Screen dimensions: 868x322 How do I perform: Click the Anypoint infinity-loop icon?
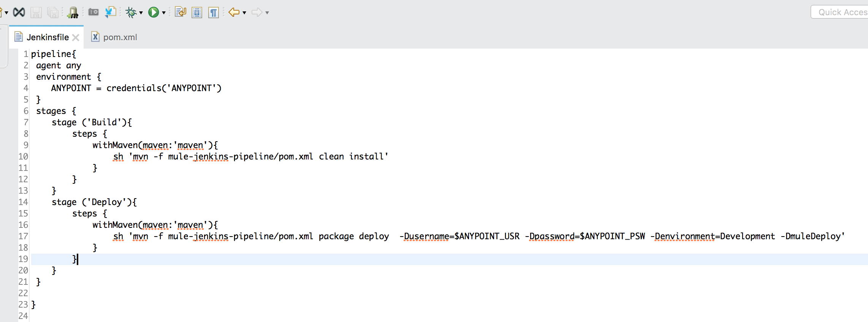click(x=19, y=13)
